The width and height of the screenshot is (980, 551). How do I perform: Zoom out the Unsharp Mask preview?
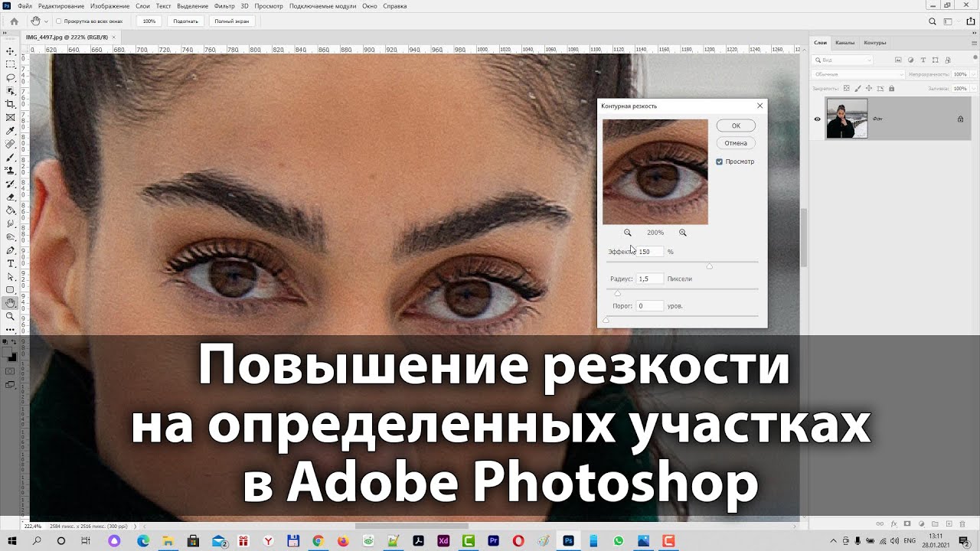(628, 233)
